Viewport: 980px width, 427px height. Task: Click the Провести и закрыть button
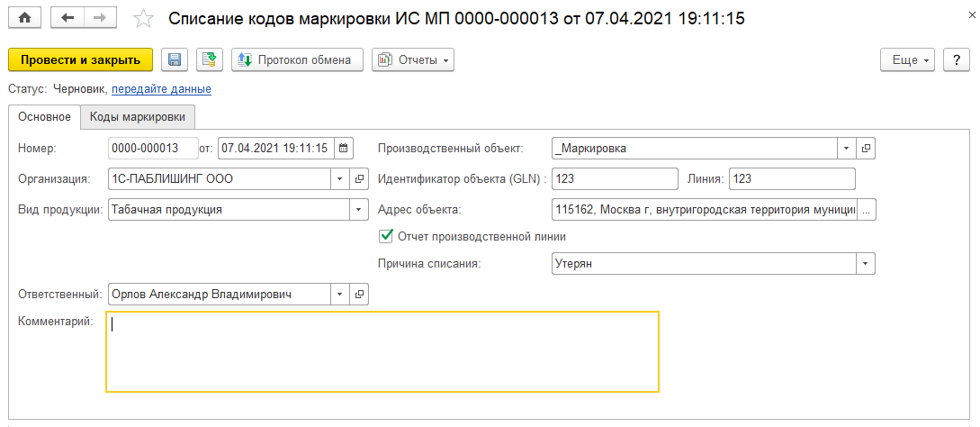click(x=80, y=59)
